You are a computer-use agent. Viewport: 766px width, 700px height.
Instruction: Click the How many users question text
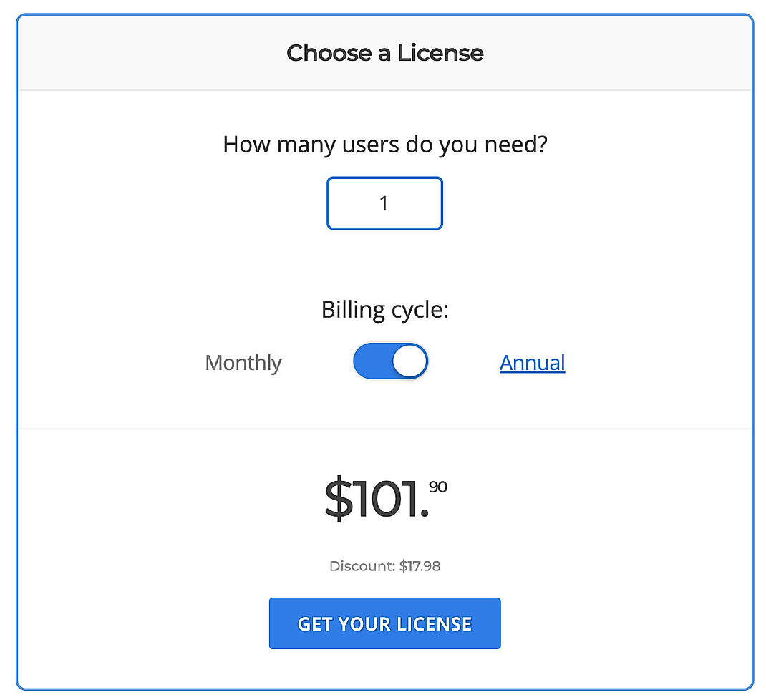[384, 144]
